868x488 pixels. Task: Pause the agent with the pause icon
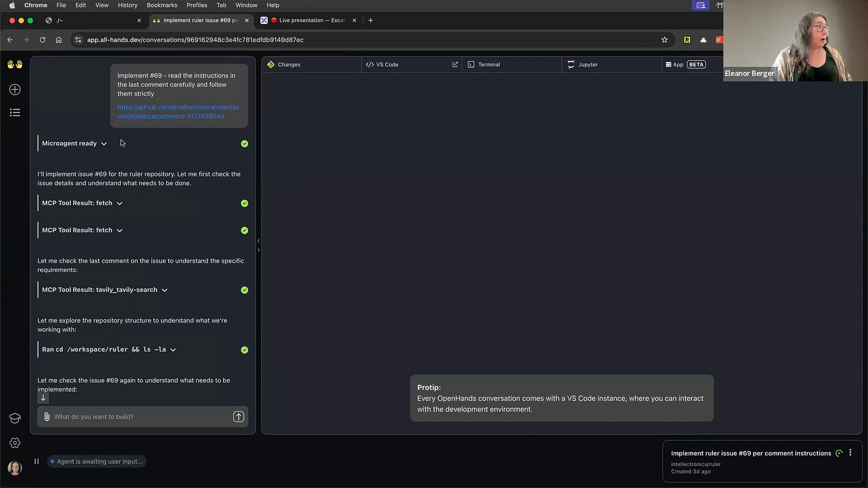click(x=36, y=461)
